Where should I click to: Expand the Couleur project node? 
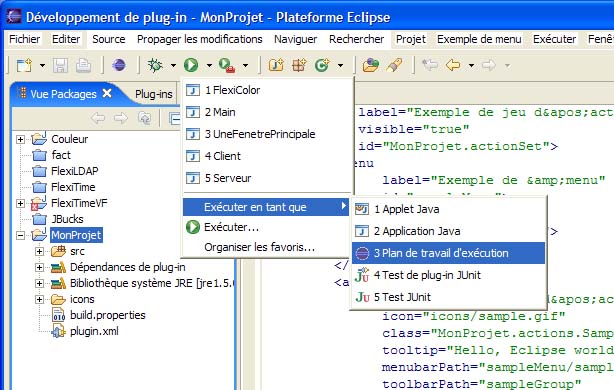[x=20, y=139]
